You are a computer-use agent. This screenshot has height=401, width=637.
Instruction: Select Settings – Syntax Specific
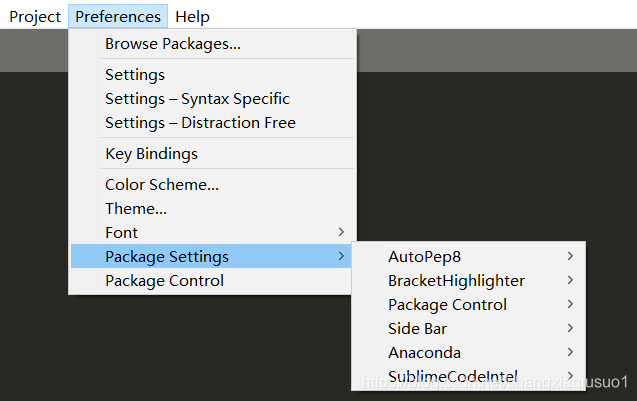(x=212, y=99)
